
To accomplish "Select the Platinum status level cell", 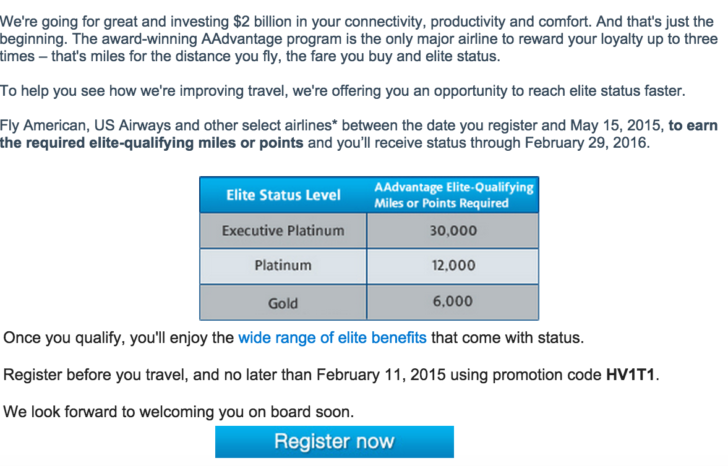I will (283, 265).
